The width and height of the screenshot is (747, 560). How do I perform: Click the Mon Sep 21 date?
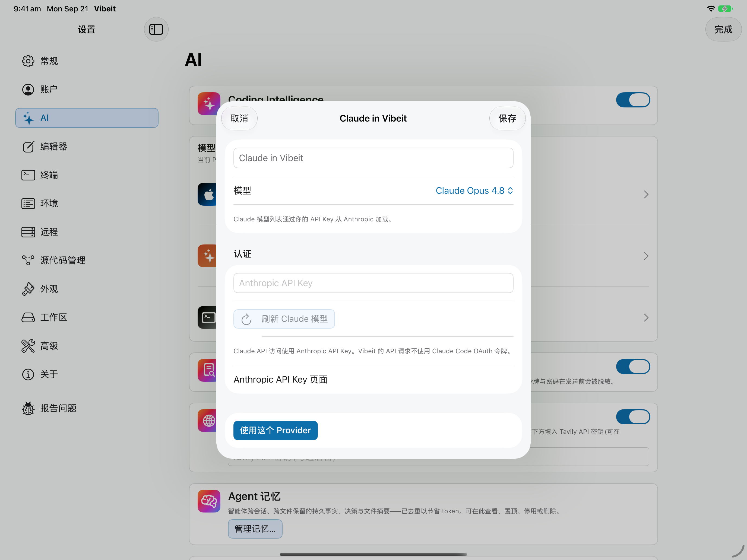[x=68, y=9]
